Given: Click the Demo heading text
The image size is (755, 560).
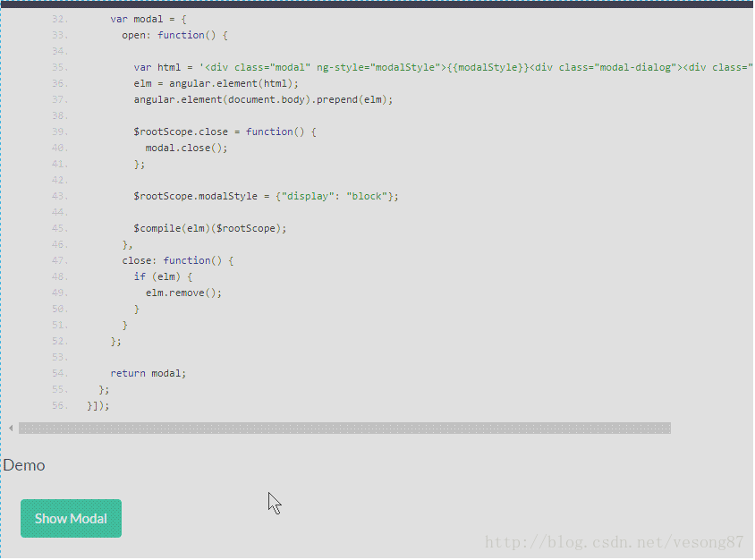Looking at the screenshot, I should pos(24,464).
